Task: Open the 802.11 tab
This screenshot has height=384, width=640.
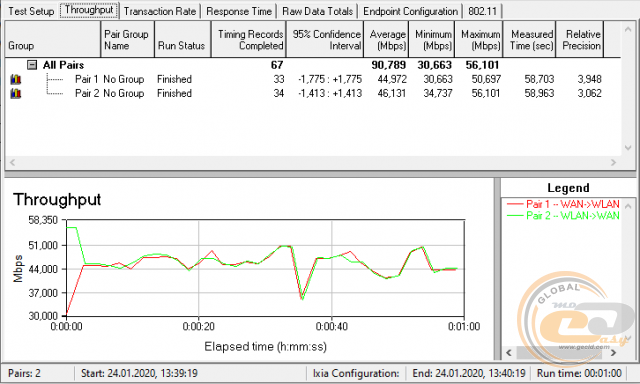Action: pos(482,11)
